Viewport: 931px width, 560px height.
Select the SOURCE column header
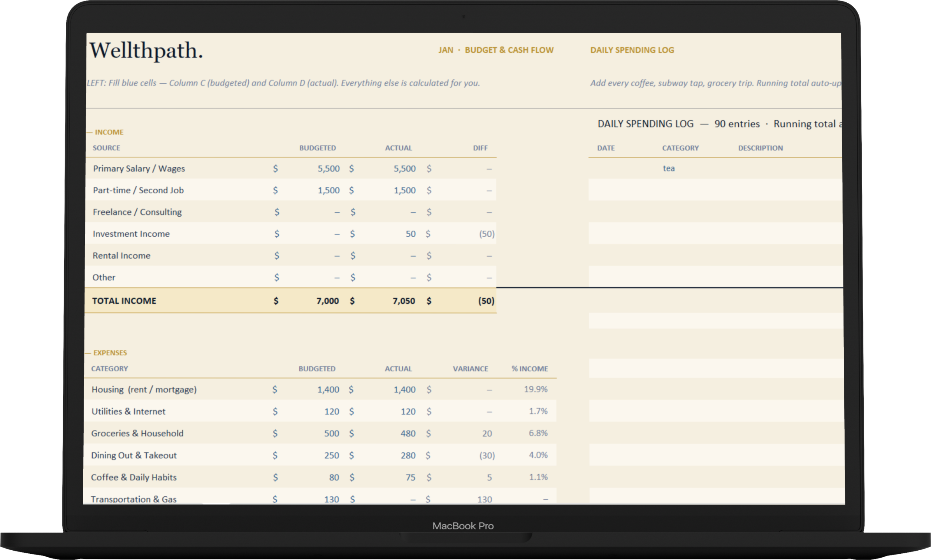106,148
